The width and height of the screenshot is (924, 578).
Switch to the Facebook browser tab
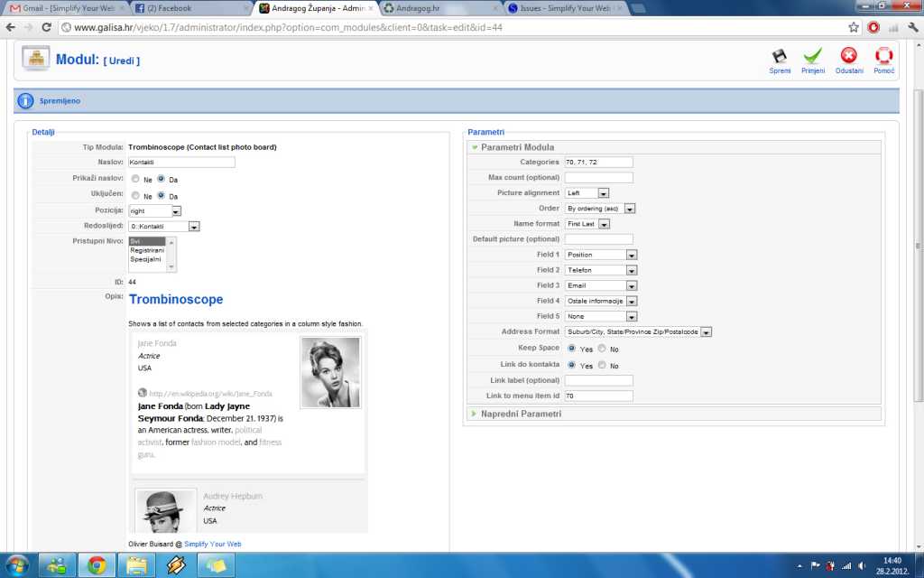(189, 8)
